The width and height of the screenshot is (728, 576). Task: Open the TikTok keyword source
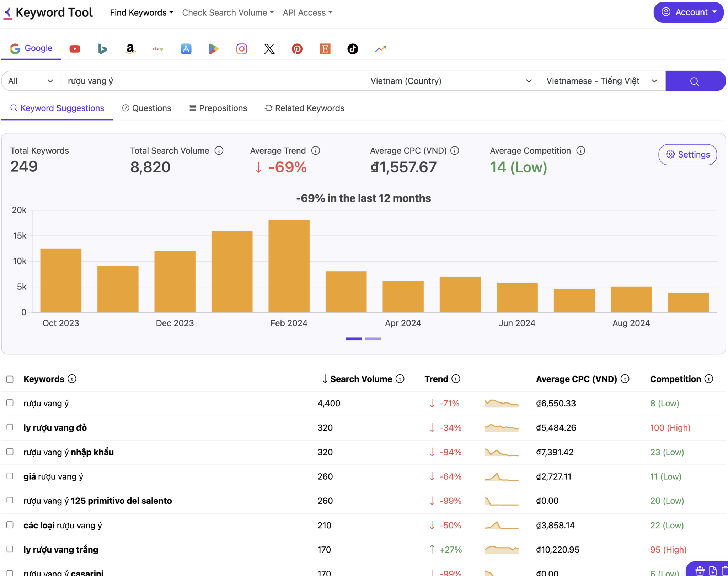pos(353,49)
